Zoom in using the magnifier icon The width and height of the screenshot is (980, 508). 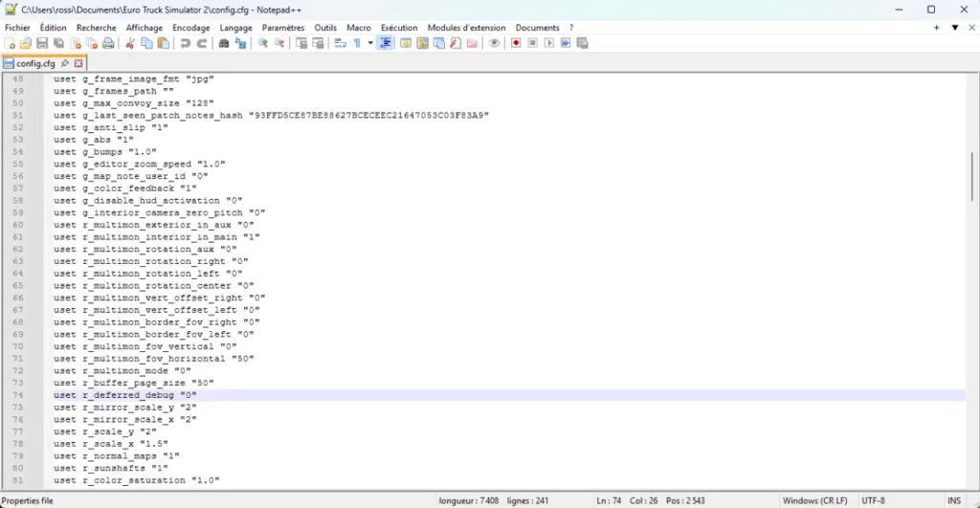point(262,43)
